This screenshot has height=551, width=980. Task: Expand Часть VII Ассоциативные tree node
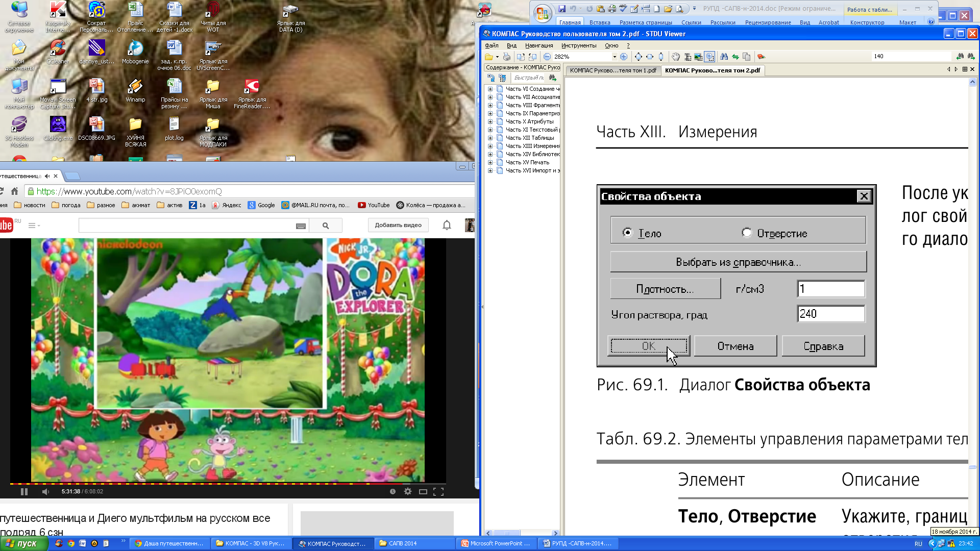[x=490, y=97]
